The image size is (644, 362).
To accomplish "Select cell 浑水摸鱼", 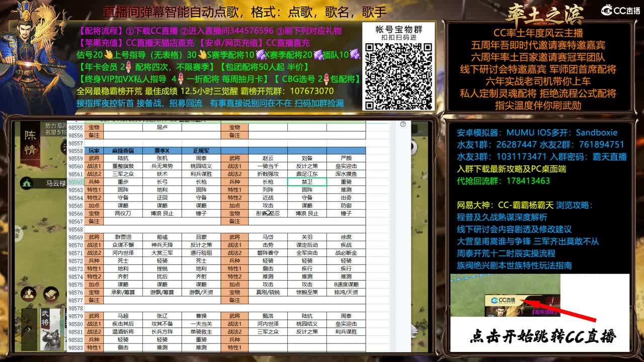I will point(346,174).
